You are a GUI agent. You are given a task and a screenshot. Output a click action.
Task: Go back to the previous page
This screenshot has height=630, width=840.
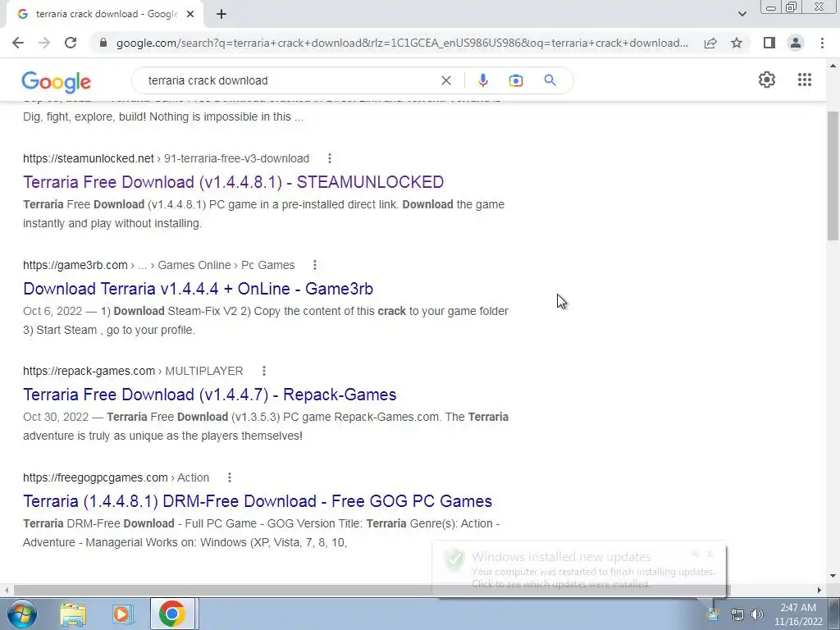click(18, 43)
